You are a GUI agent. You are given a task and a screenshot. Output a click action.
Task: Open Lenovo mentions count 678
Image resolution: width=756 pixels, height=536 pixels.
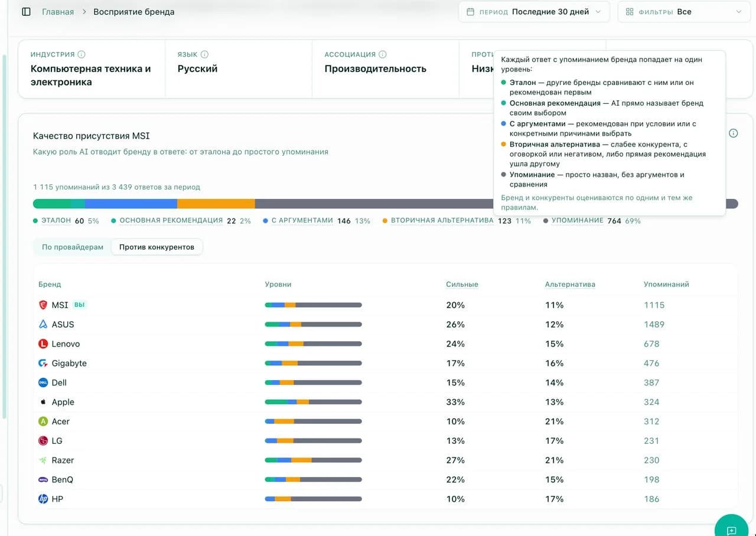[x=651, y=344]
